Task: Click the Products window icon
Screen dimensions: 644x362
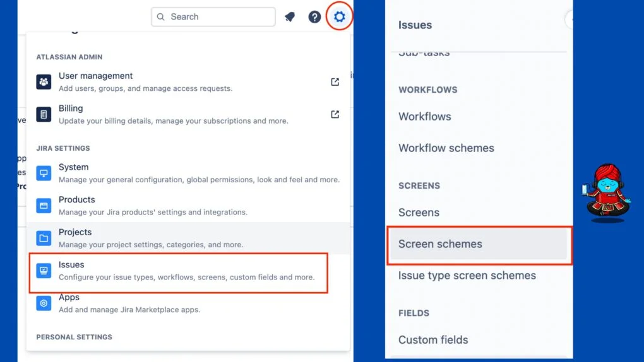Action: (44, 205)
